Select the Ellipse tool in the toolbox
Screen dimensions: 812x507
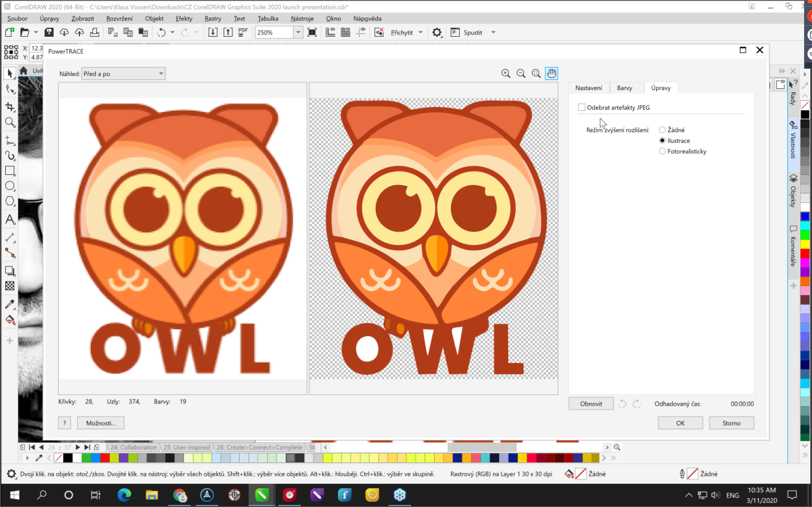(x=10, y=186)
